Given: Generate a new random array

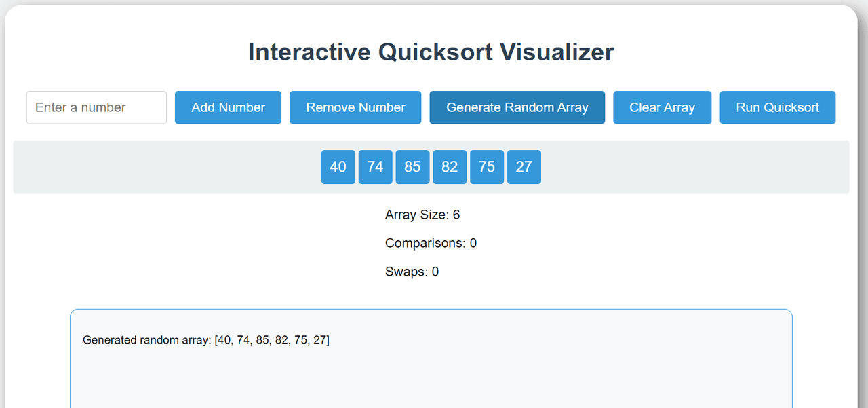Looking at the screenshot, I should point(517,107).
